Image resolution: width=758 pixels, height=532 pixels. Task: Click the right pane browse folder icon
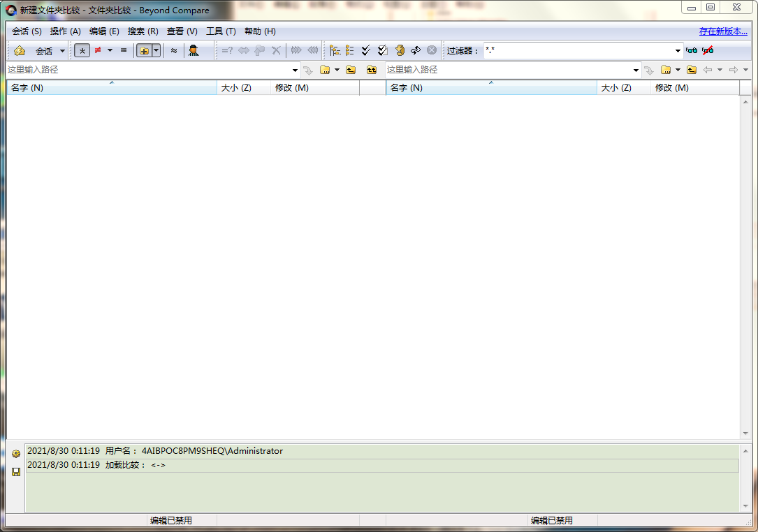point(666,70)
